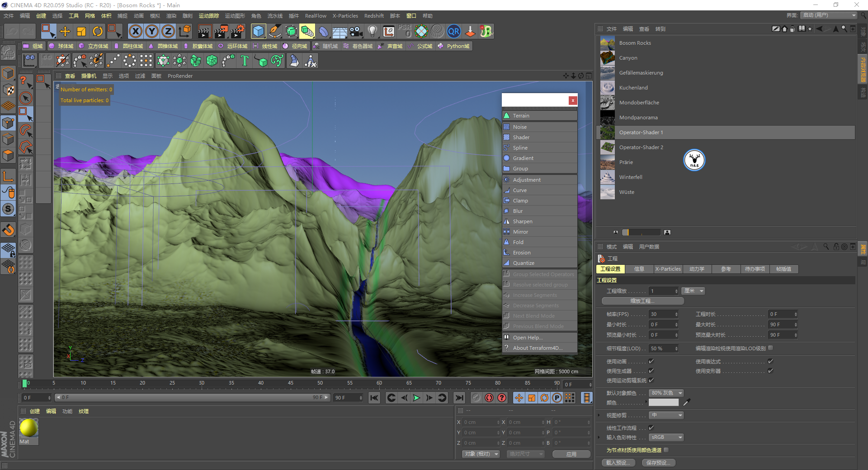Click the 载入预设... button
Viewport: 868px width, 470px height.
pos(618,462)
